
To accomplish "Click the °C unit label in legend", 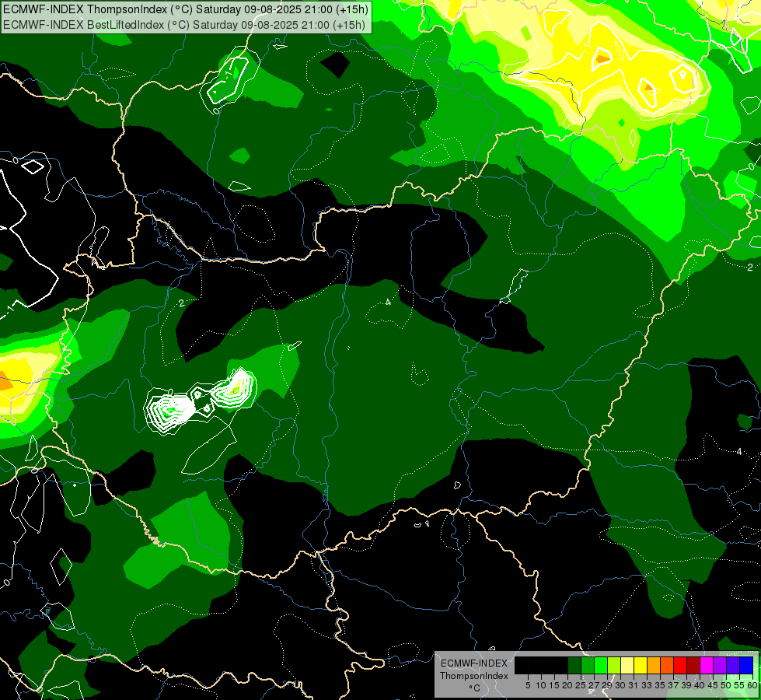I will [x=475, y=688].
